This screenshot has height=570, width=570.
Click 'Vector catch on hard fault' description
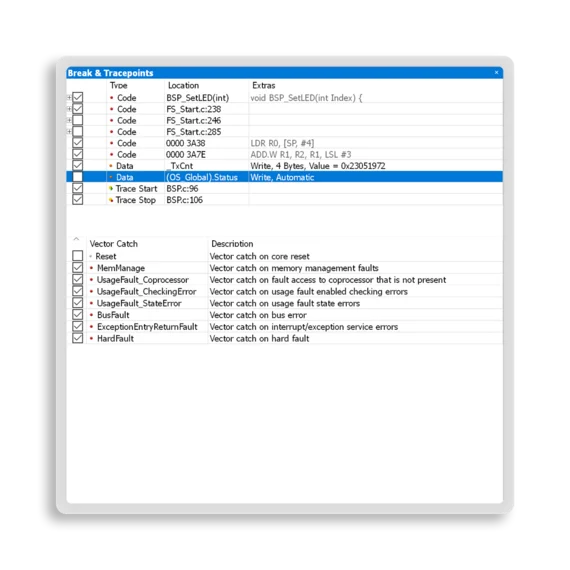point(259,338)
